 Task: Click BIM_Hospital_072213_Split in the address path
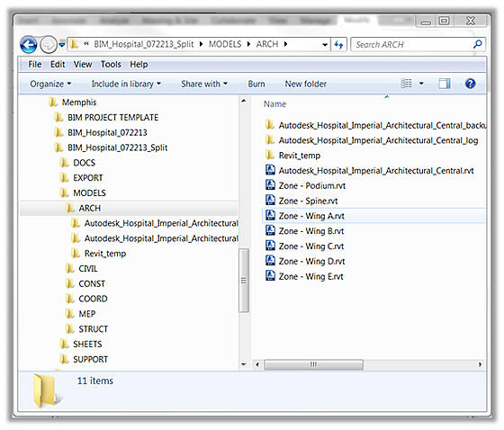click(x=144, y=44)
